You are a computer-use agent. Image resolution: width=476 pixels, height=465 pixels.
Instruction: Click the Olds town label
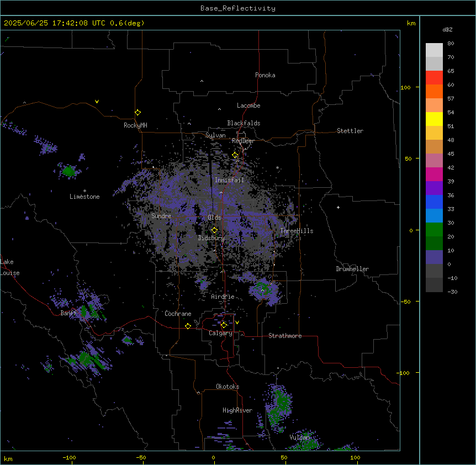point(214,218)
